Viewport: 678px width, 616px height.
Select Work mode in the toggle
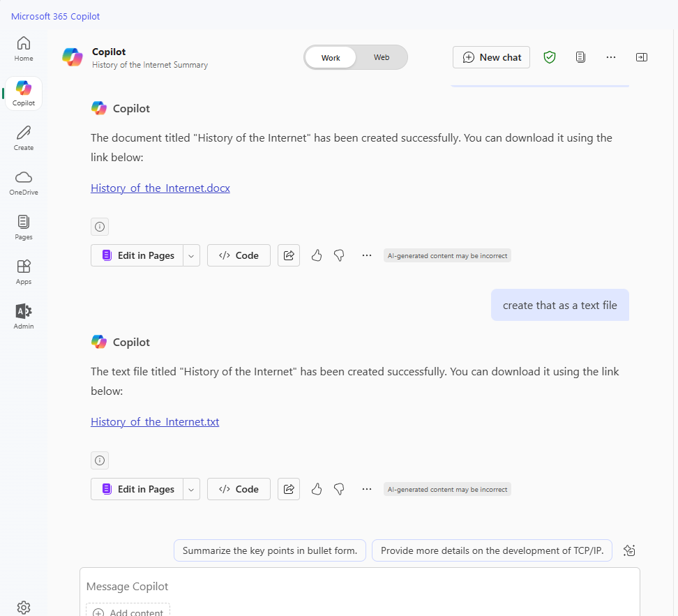331,57
